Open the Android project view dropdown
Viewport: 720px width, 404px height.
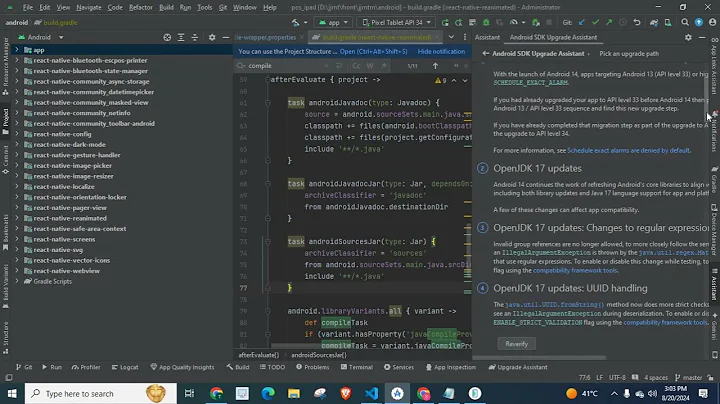40,37
